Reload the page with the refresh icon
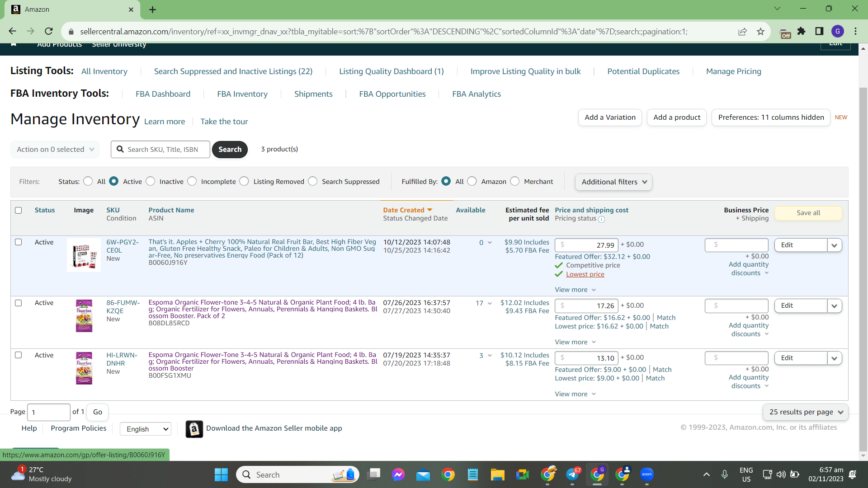The width and height of the screenshot is (868, 488). coord(49,31)
